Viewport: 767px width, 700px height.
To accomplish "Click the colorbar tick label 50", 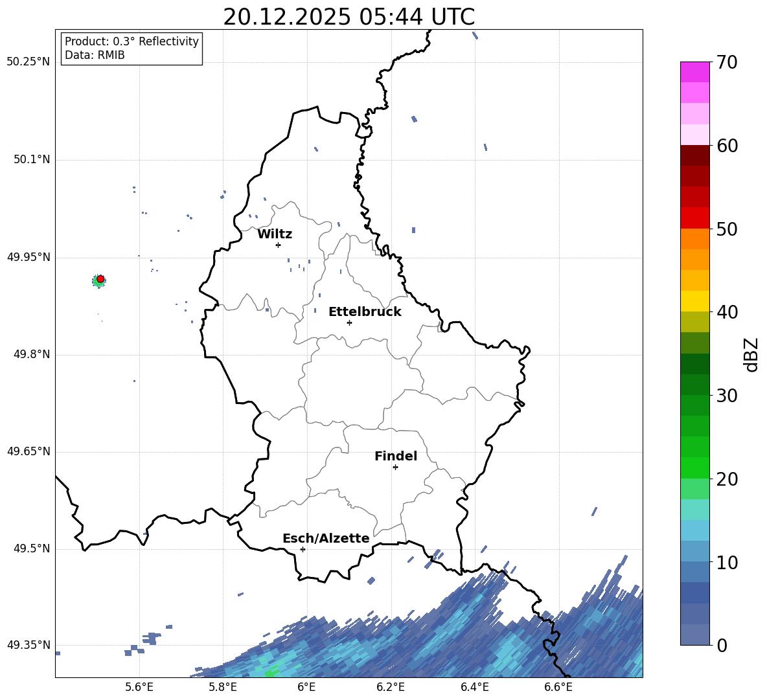I will tap(727, 229).
